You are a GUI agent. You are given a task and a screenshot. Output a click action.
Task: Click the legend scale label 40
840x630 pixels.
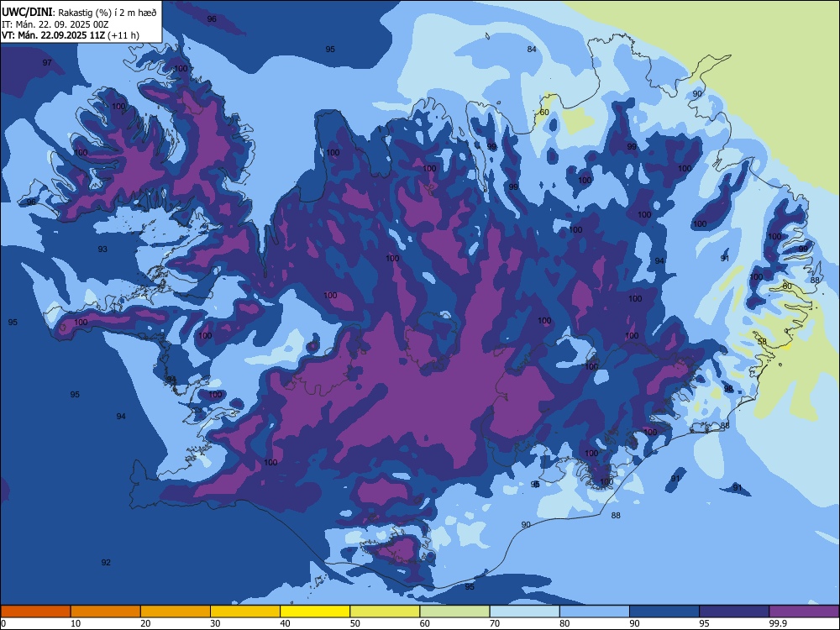(x=285, y=623)
